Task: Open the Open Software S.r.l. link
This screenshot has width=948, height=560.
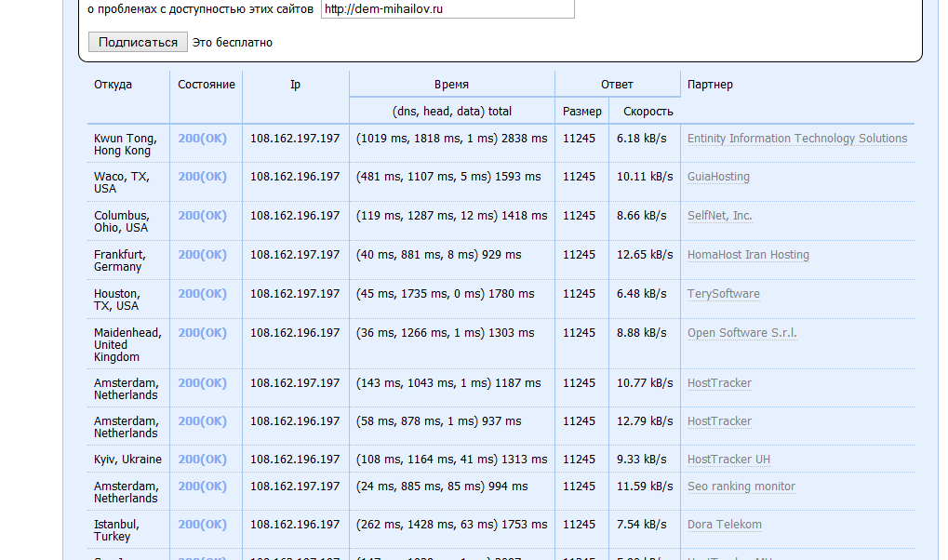Action: (741, 333)
